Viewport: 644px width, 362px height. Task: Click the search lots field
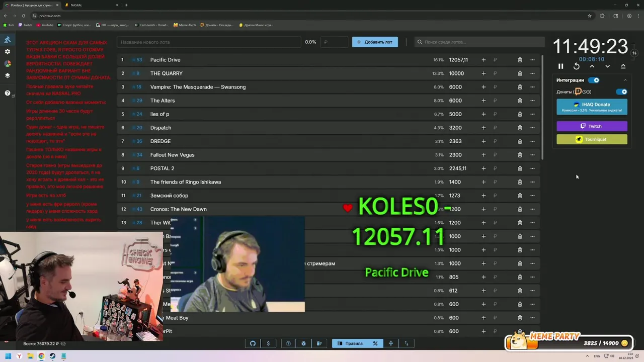[479, 42]
